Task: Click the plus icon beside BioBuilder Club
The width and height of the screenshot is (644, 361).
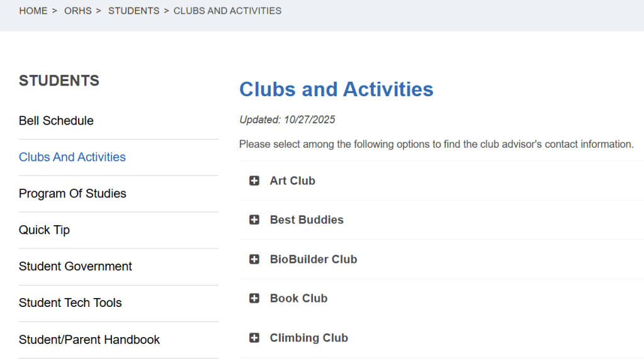Action: pos(254,259)
